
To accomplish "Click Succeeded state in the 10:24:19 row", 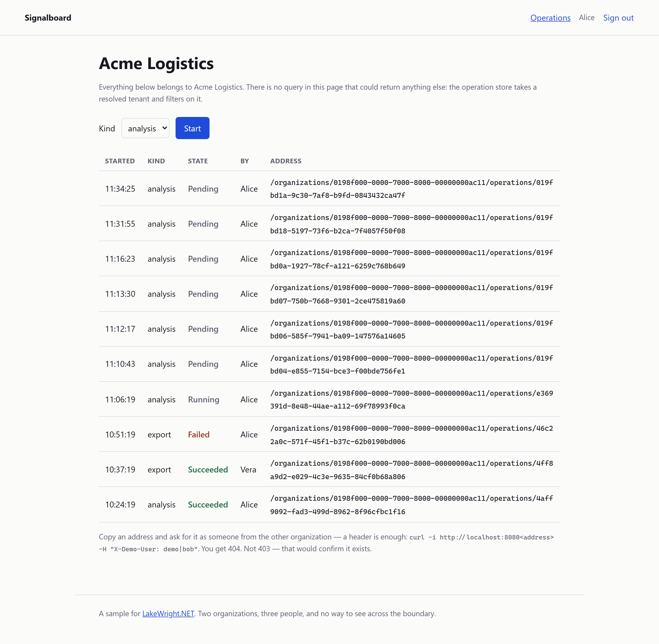I will [x=208, y=505].
